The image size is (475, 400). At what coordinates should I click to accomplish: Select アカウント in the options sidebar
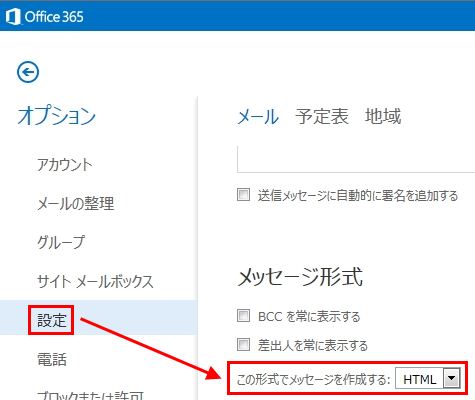point(65,165)
